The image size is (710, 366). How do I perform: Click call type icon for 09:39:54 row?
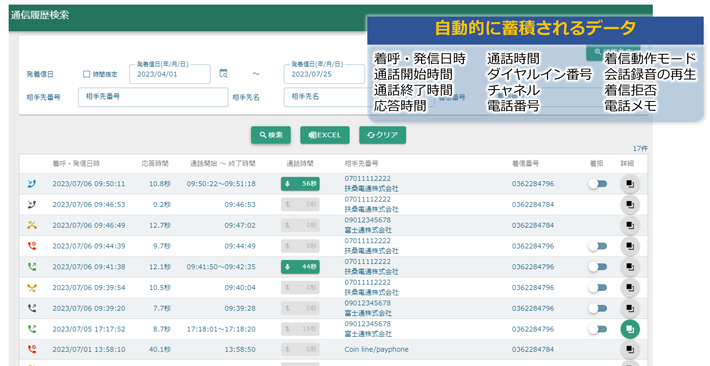pyautogui.click(x=32, y=288)
